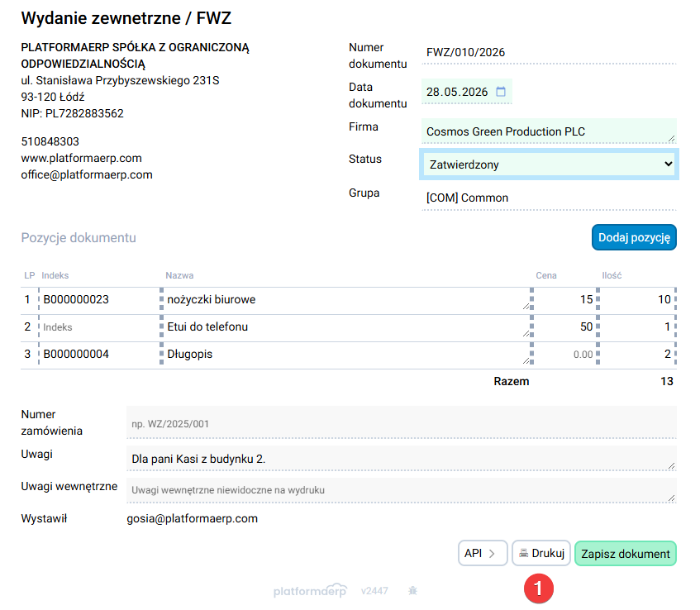Click the Ilość column header
The image size is (700, 610).
click(x=612, y=275)
